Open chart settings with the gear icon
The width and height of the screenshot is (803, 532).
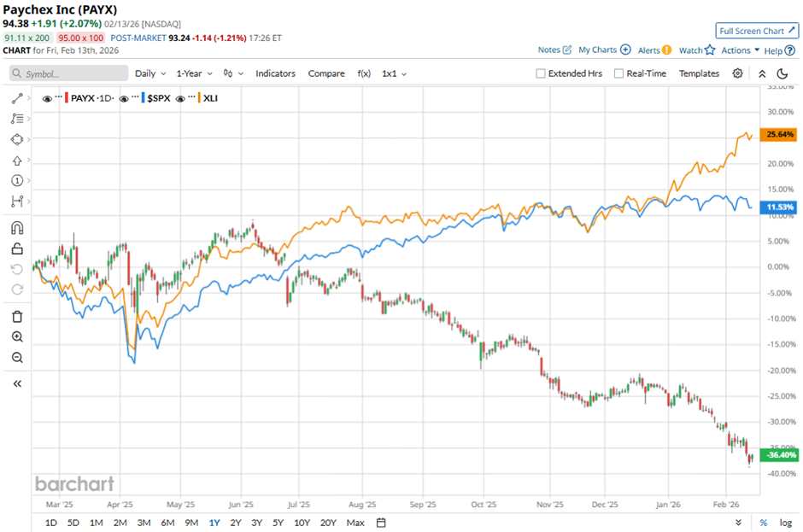tap(737, 73)
